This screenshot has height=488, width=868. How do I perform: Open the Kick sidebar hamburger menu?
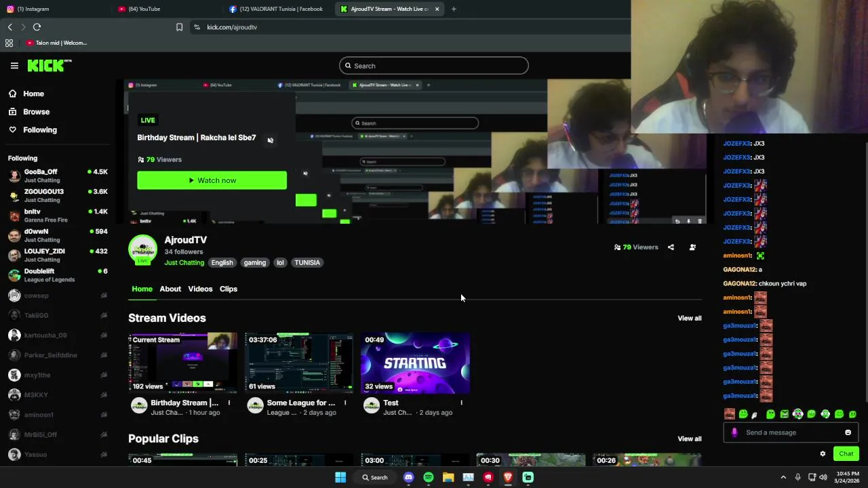click(14, 66)
